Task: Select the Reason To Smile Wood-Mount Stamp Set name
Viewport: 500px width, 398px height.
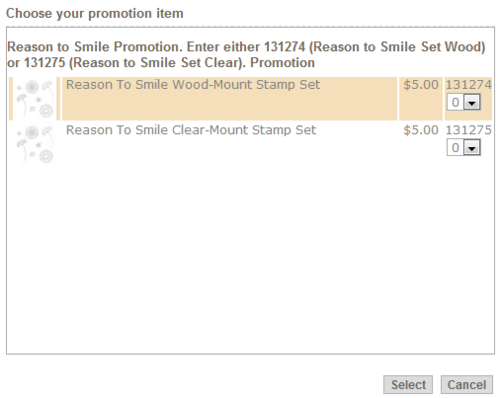Action: (193, 85)
